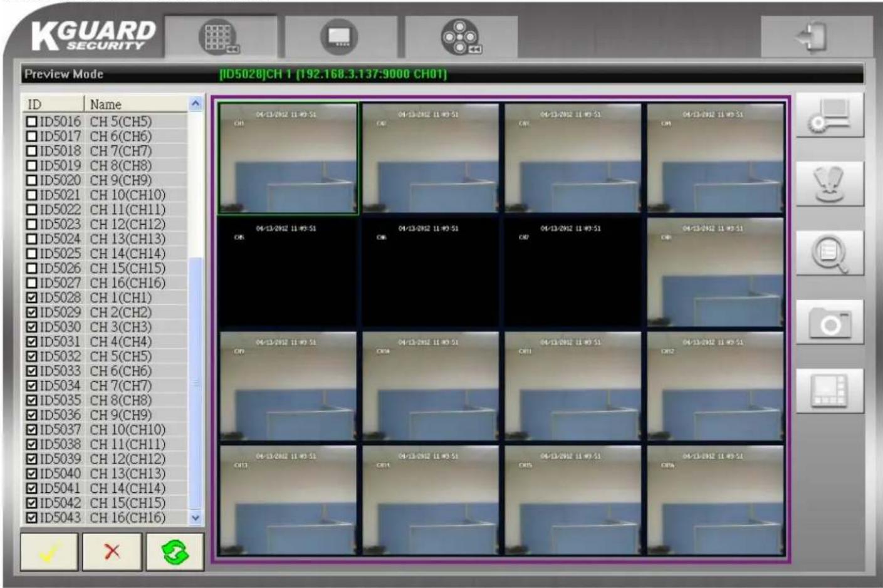
Task: Check the ID5016 CH 5 checkbox
Action: 31,121
